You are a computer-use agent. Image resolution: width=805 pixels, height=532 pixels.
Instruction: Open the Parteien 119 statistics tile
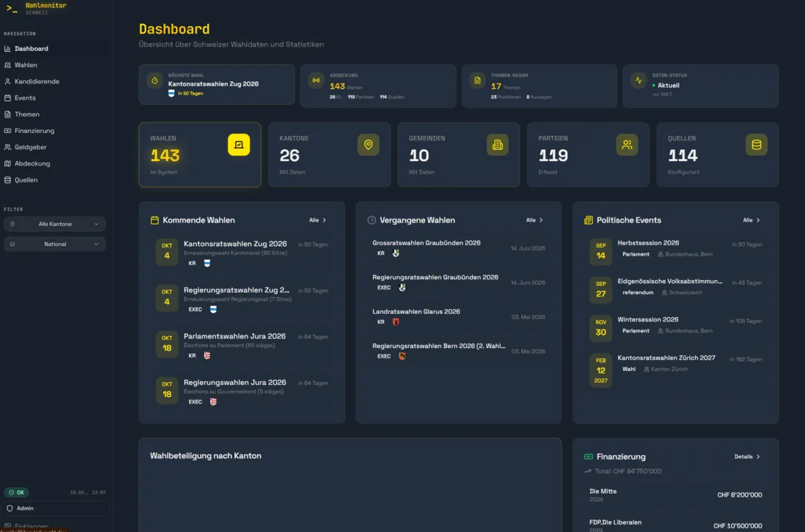[x=588, y=154]
